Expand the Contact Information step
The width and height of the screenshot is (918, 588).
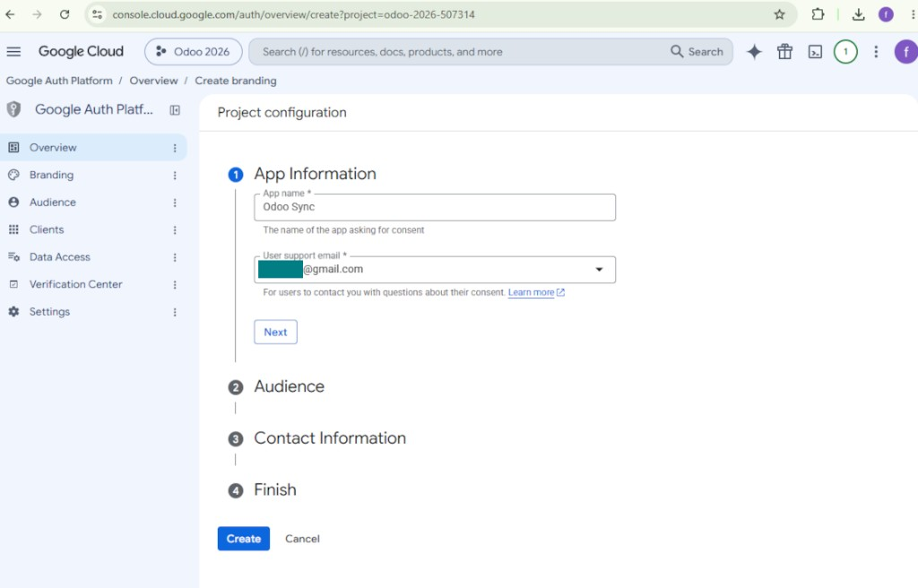(330, 438)
